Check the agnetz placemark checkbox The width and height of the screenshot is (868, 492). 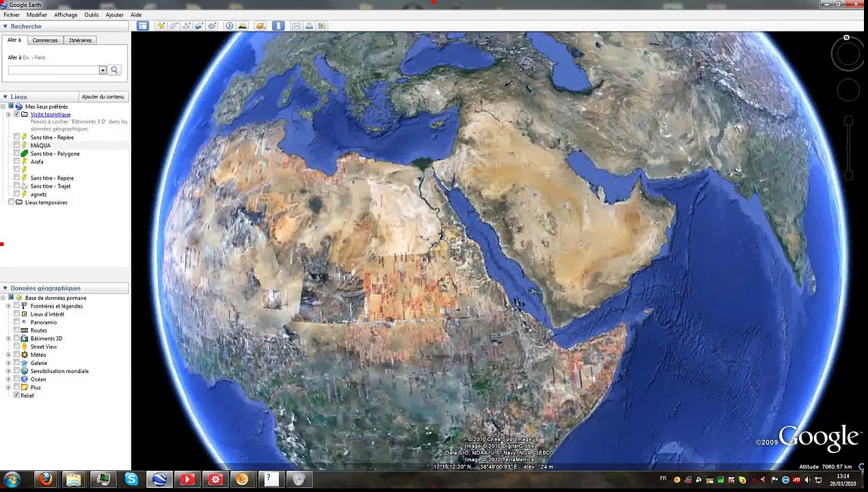(16, 194)
